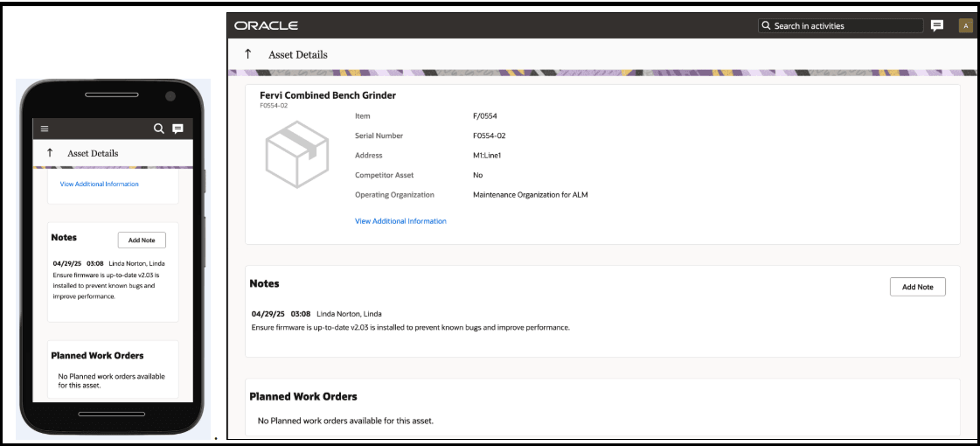Click the desktop Planned Work Orders heading
This screenshot has height=446, width=980.
click(303, 396)
